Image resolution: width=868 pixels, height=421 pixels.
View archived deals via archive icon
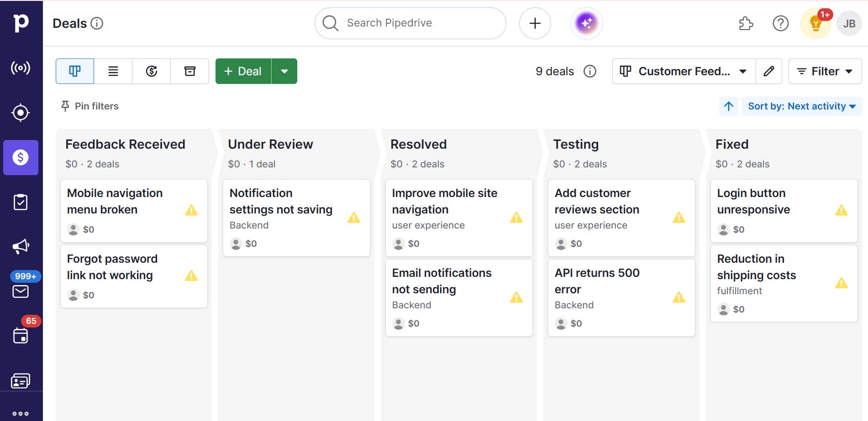pyautogui.click(x=190, y=71)
